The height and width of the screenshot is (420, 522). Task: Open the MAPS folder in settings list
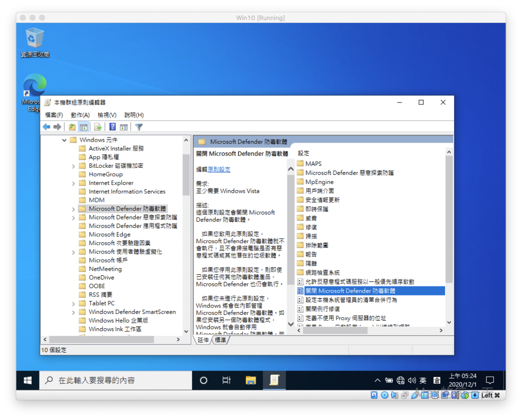click(x=313, y=164)
